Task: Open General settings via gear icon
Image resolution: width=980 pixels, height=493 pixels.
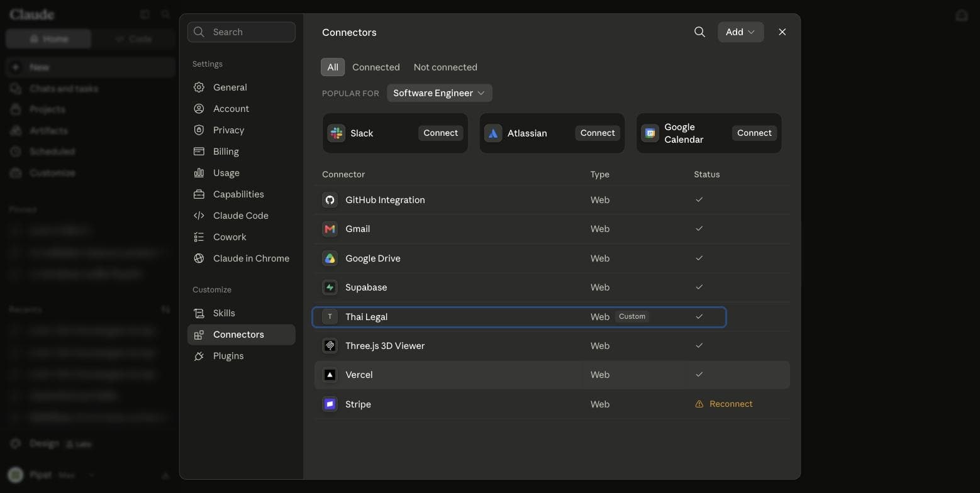Action: (x=199, y=87)
